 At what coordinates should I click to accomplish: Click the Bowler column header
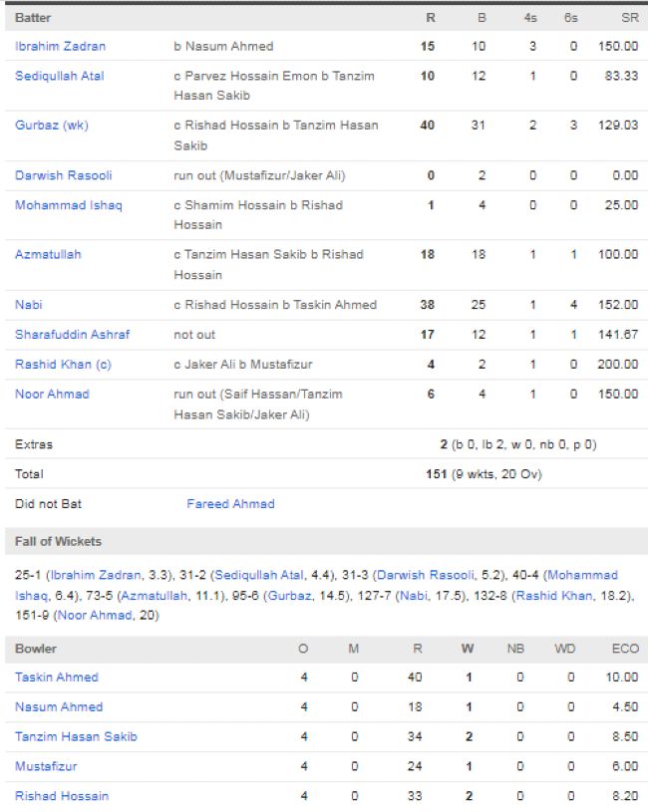click(36, 649)
